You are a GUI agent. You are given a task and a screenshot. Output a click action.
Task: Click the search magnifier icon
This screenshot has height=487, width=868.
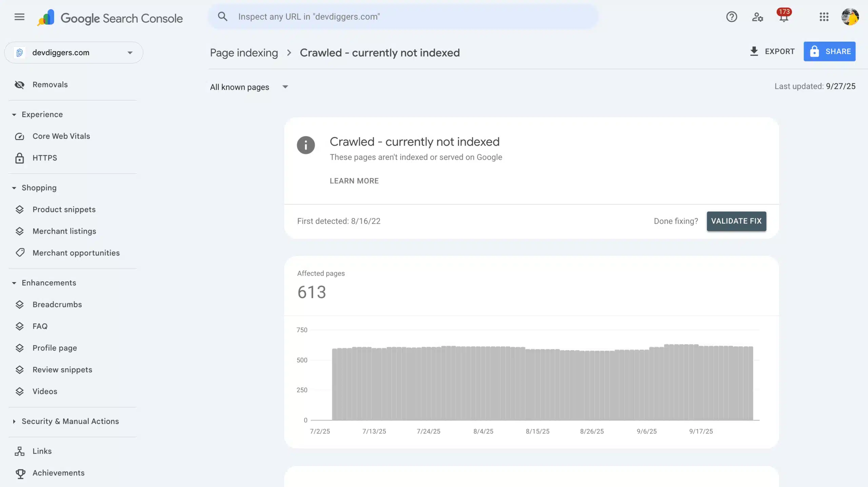pyautogui.click(x=222, y=16)
